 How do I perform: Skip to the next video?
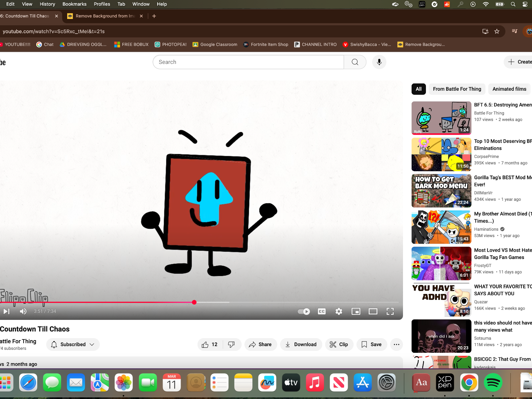tap(6, 312)
